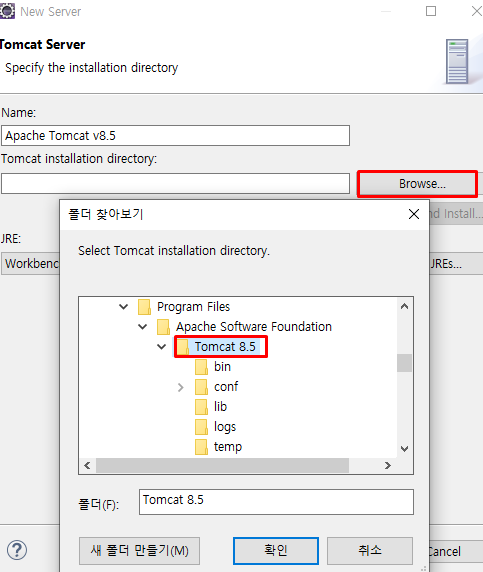Click the temp folder icon
Viewport: 483px width, 572px height.
coord(201,447)
